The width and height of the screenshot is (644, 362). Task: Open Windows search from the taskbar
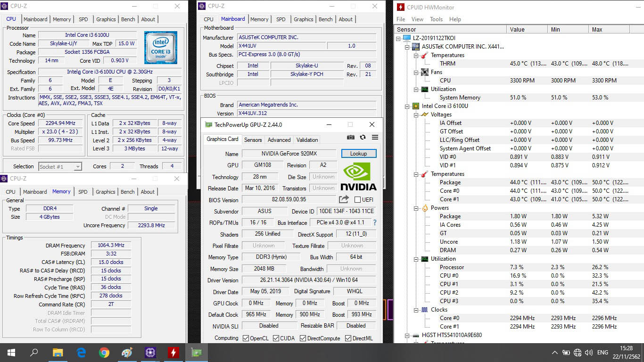pyautogui.click(x=34, y=353)
